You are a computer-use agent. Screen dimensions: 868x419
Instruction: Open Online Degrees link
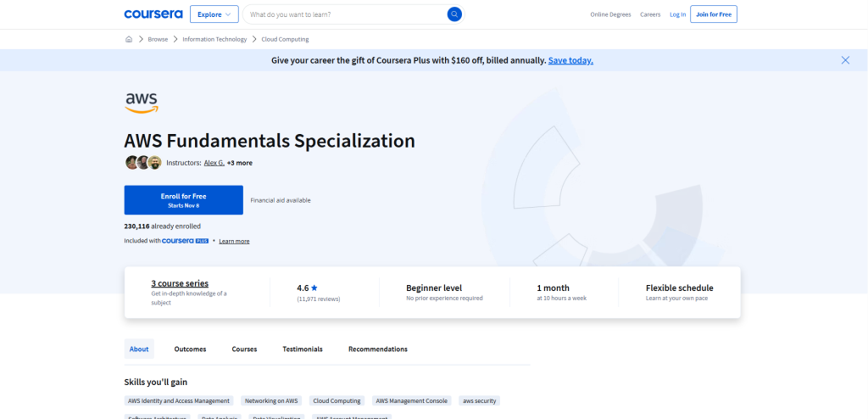610,14
